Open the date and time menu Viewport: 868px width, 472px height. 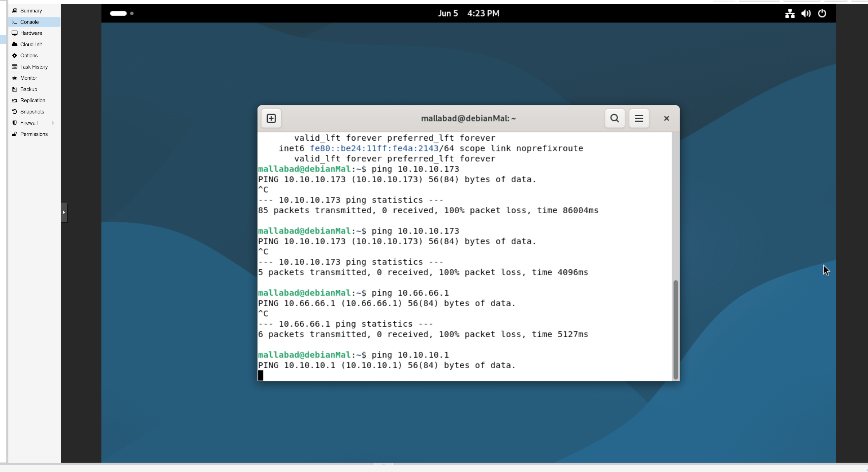(x=469, y=14)
